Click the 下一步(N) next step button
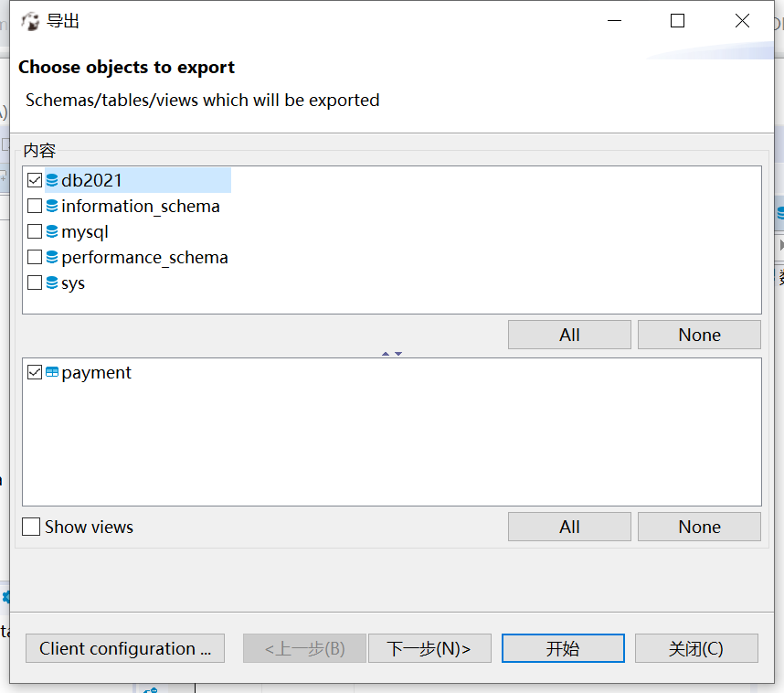784x693 pixels. coord(429,648)
